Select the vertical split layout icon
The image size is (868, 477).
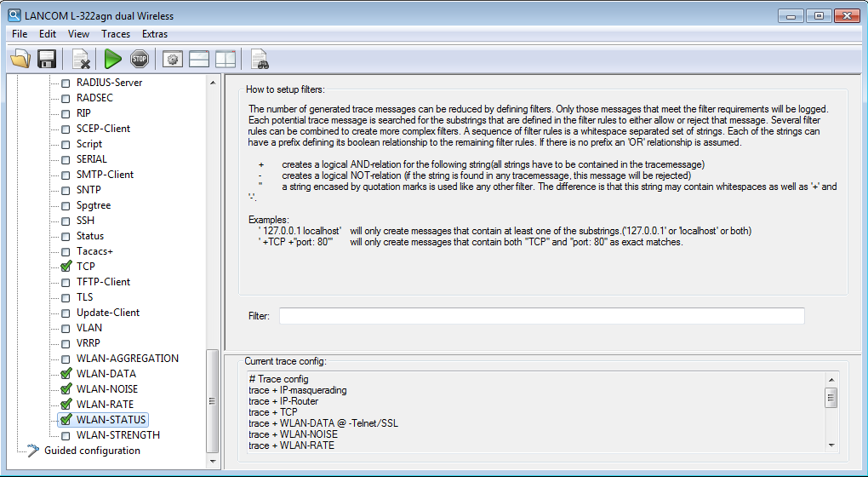[x=226, y=59]
